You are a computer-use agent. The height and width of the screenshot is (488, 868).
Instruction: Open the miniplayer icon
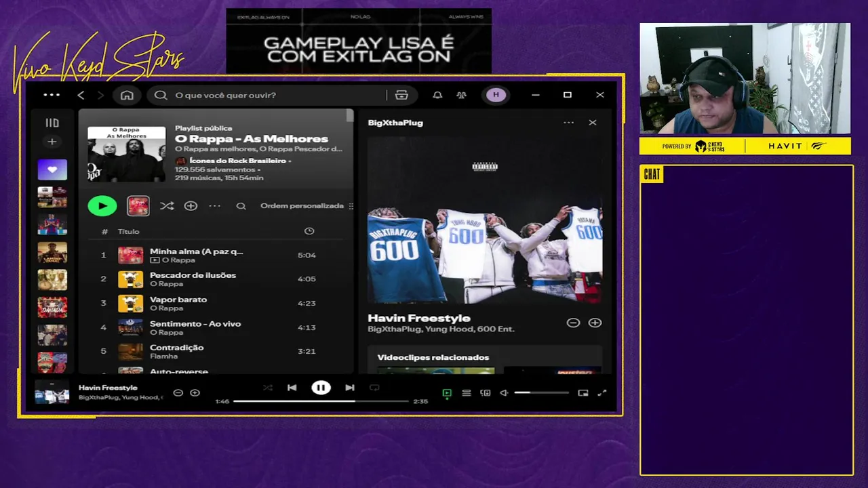tap(583, 392)
